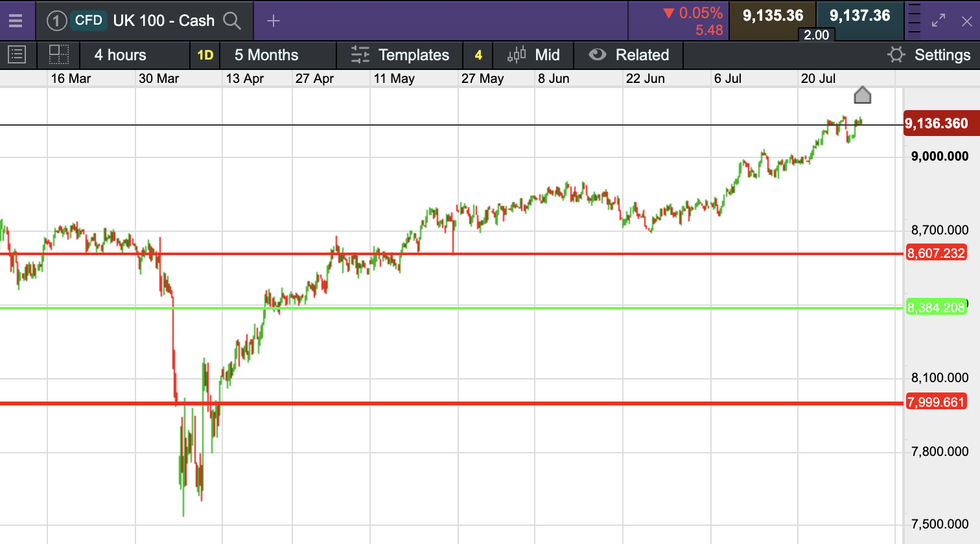Open the chart layout grid icon

coord(59,55)
